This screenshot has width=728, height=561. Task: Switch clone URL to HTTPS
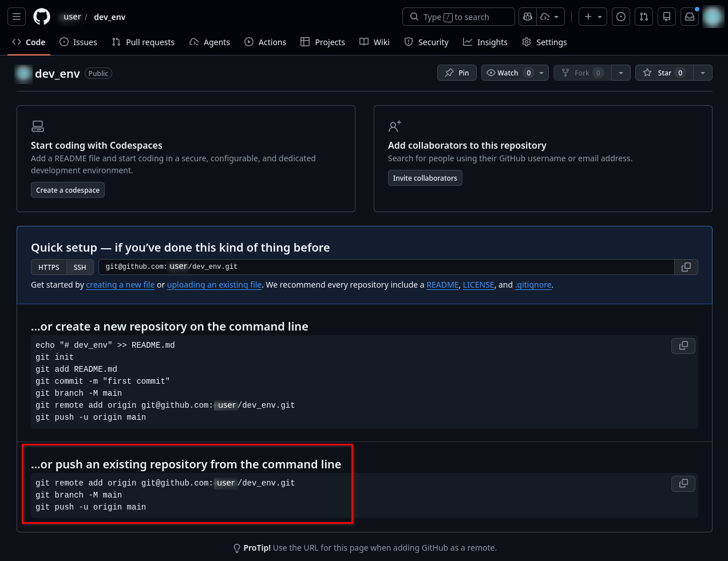coord(49,267)
